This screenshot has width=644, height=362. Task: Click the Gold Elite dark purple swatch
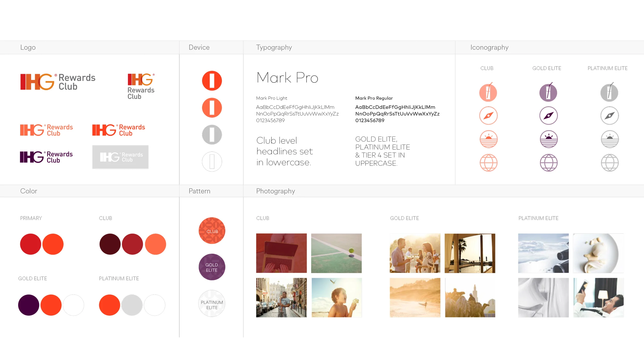coord(29,305)
